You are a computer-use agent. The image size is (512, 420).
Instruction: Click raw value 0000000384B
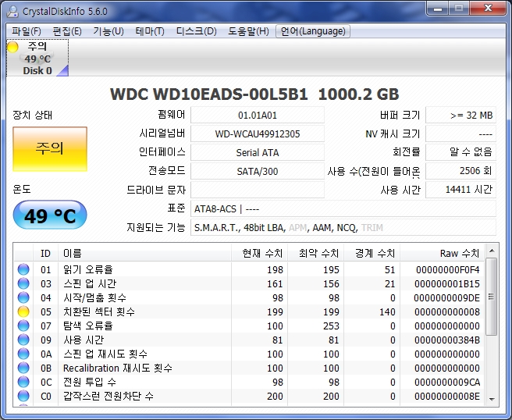tap(447, 340)
